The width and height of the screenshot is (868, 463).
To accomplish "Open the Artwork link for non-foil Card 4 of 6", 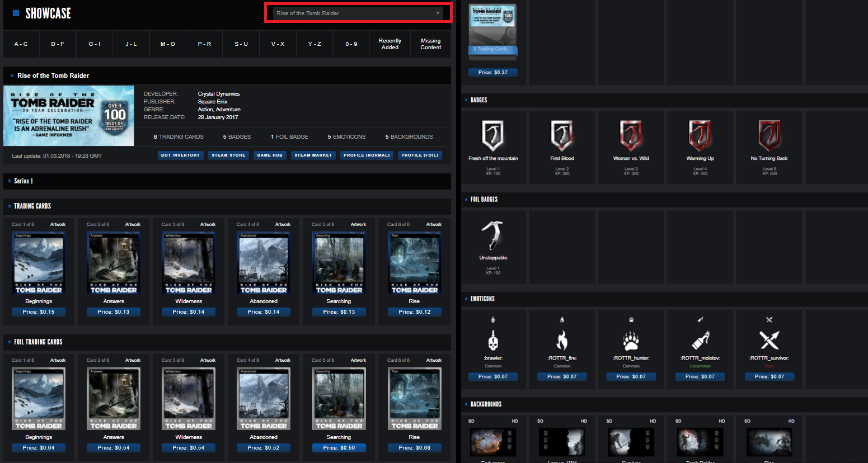I will pos(283,224).
